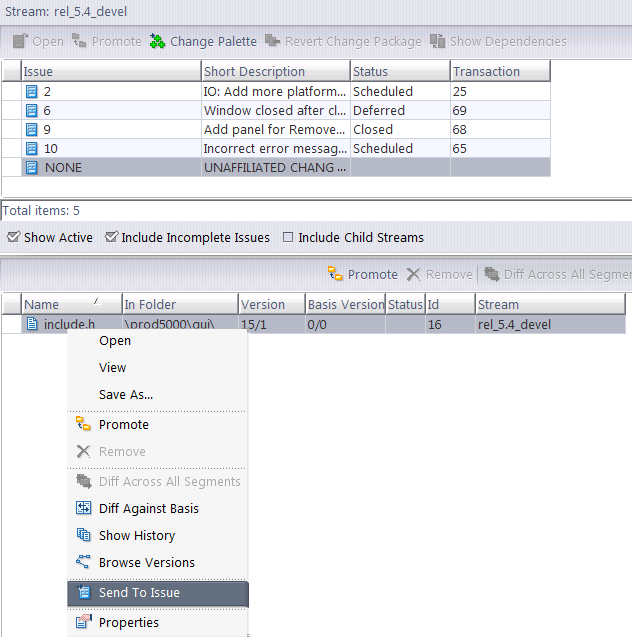Image resolution: width=632 pixels, height=637 pixels.
Task: Sort by Transaction column header
Action: [x=498, y=72]
